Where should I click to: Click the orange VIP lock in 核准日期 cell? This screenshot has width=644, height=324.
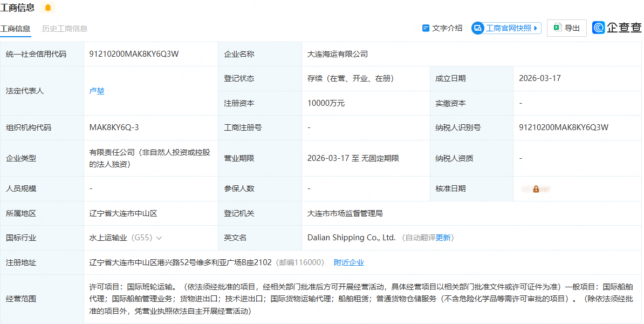tap(535, 189)
